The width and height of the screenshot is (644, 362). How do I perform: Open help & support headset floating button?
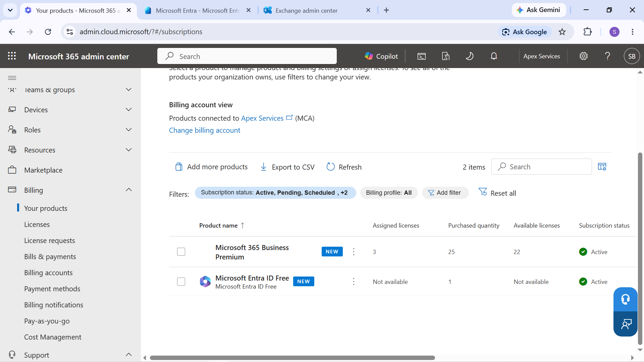click(625, 299)
